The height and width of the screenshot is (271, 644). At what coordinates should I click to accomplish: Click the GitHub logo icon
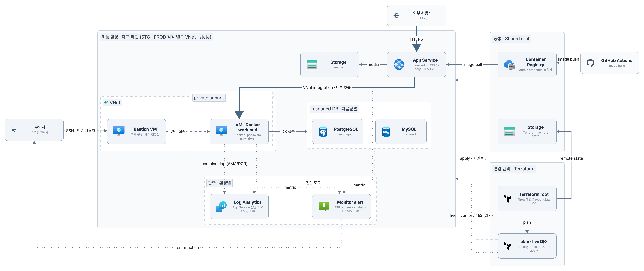[590, 63]
